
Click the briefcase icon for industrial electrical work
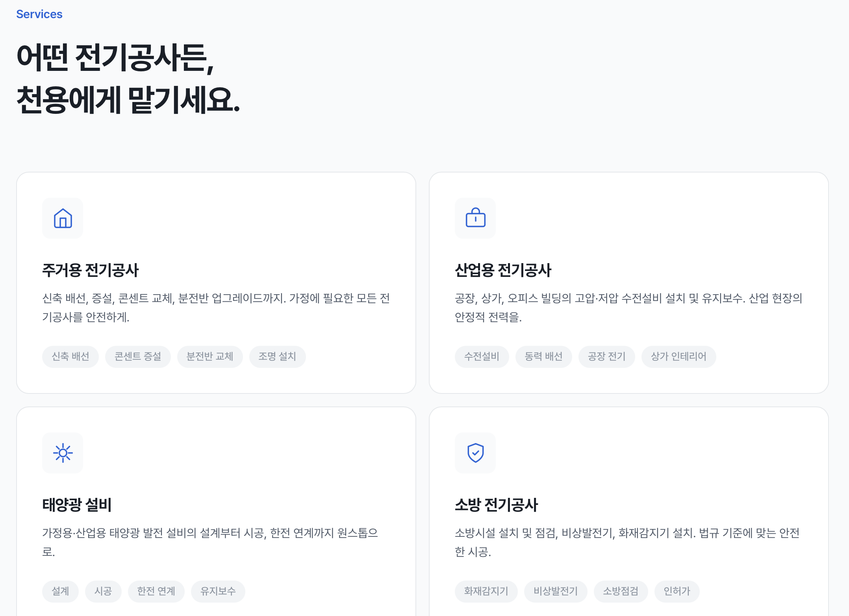(x=475, y=218)
